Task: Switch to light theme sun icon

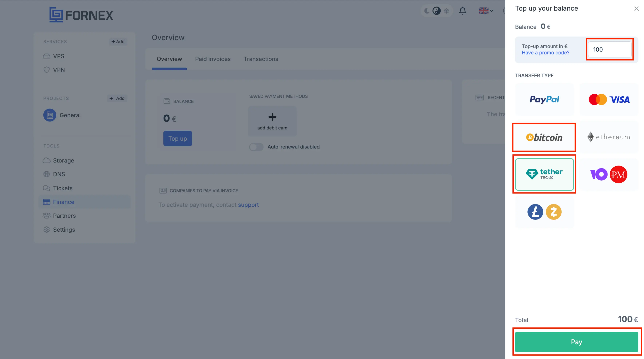Action: 447,11
